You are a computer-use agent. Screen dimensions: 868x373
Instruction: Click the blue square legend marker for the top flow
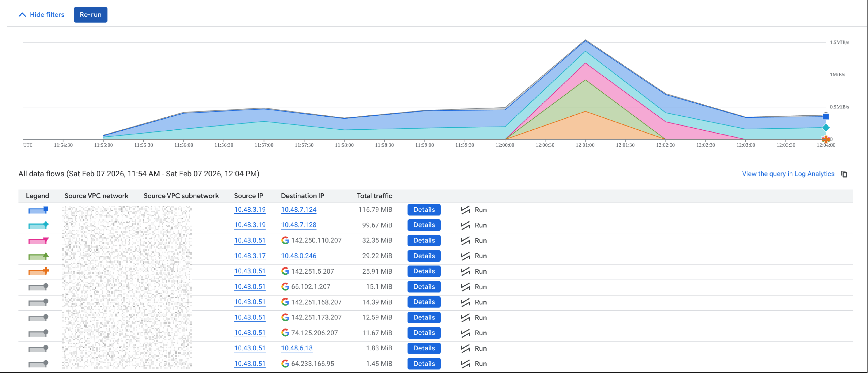click(x=38, y=210)
